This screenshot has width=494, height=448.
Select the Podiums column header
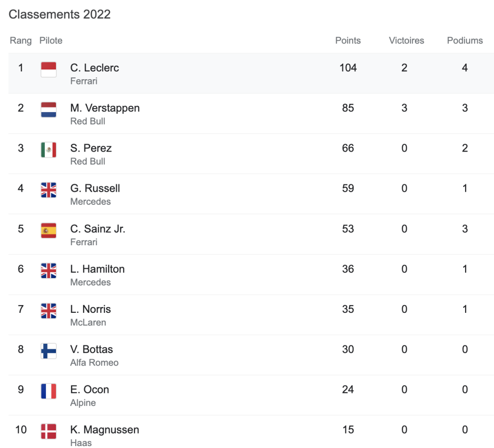[465, 41]
